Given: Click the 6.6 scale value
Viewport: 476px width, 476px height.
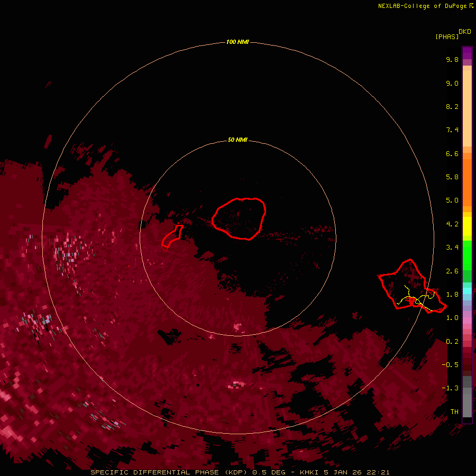Looking at the screenshot, I should 452,153.
